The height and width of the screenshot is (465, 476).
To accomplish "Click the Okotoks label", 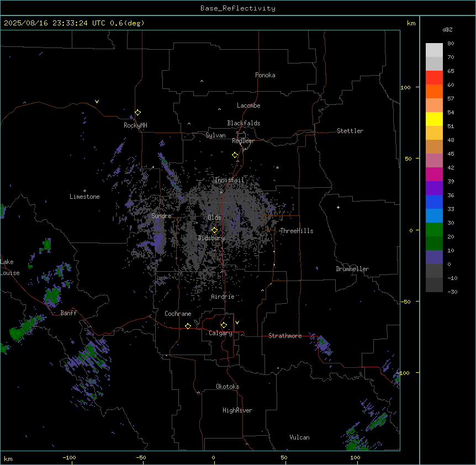I will click(x=228, y=387).
